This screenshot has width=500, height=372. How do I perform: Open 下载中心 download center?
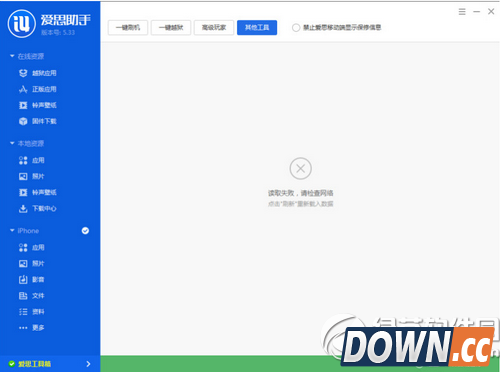click(x=38, y=209)
